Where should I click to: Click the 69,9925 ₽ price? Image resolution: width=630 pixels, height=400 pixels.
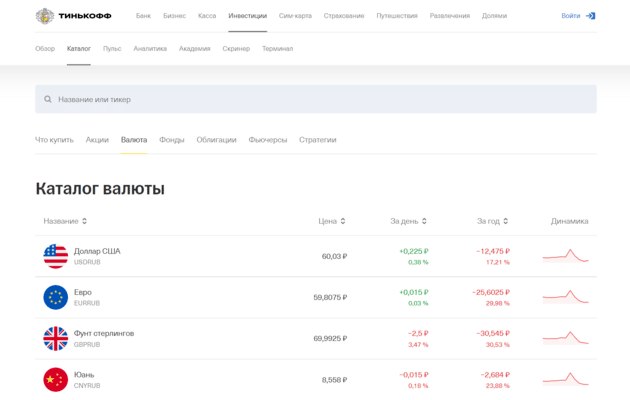330,339
